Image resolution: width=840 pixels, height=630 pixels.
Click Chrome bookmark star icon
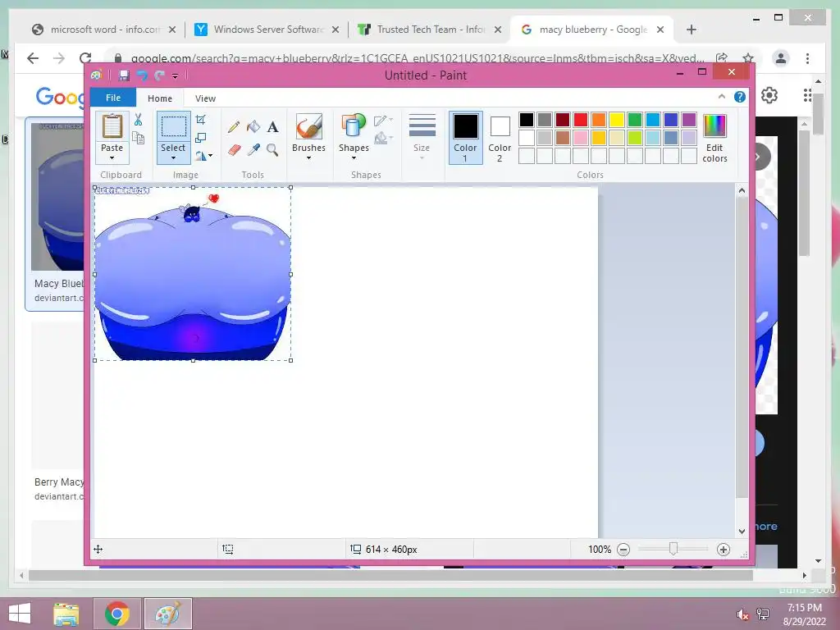(x=748, y=58)
